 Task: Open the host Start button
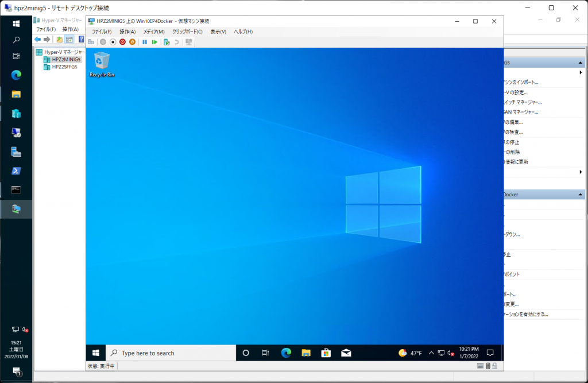[x=16, y=24]
